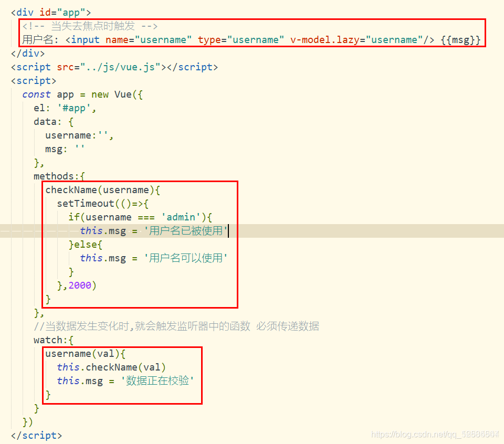504x444 pixels.
Task: Click the string '数据正在校验'
Action: coord(157,380)
